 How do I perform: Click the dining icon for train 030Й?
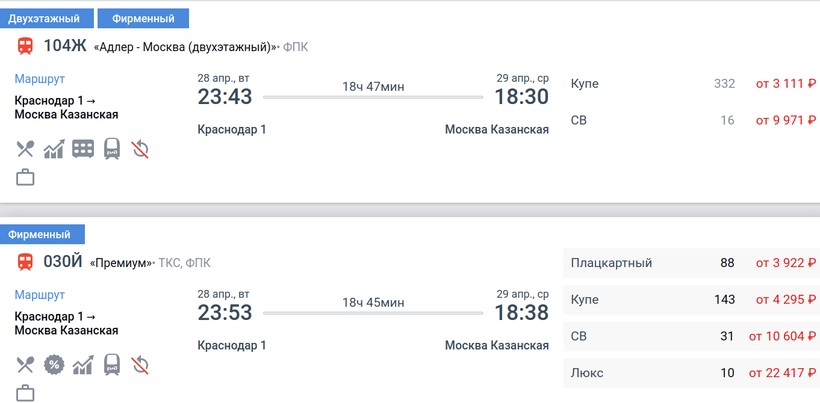click(25, 365)
